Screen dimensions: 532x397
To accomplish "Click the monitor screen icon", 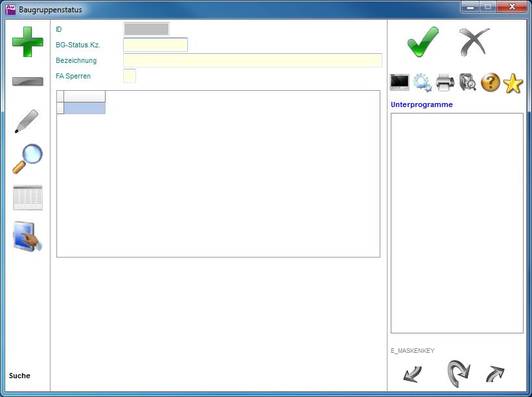I will click(x=400, y=82).
